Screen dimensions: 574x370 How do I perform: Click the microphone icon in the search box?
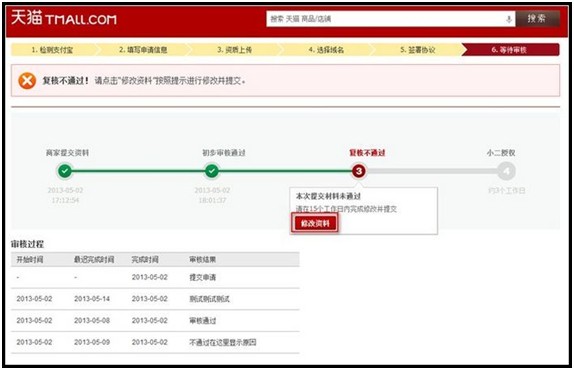509,19
